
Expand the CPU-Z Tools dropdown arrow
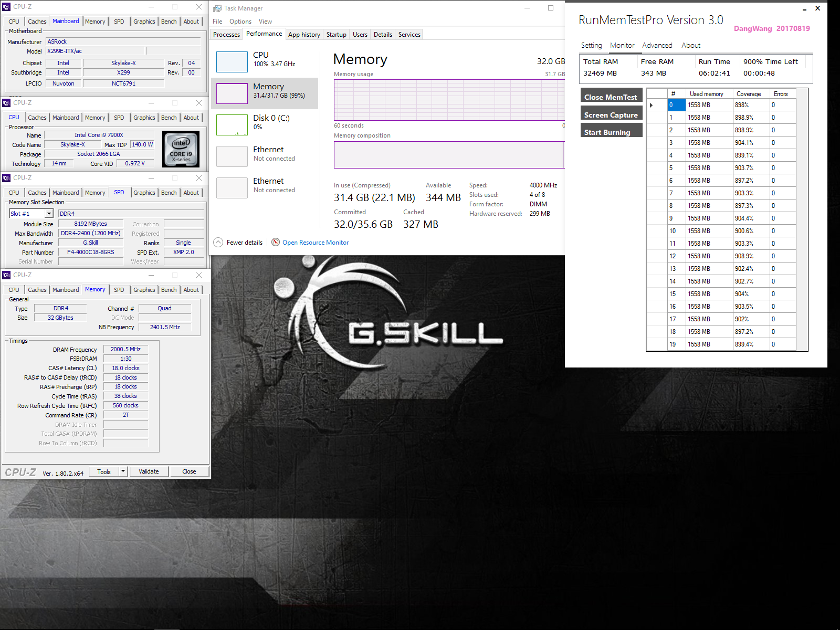(123, 471)
